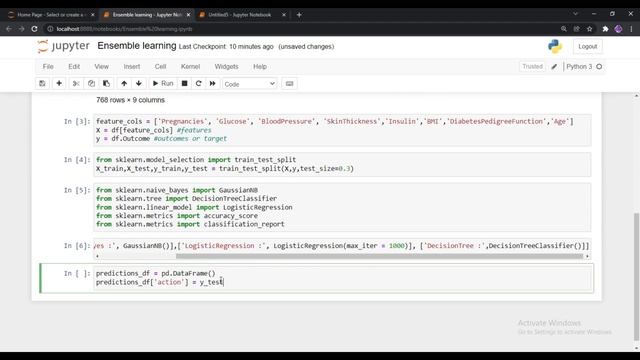Copy selected cells icon
Screen dimensions: 640x360
point(91,83)
